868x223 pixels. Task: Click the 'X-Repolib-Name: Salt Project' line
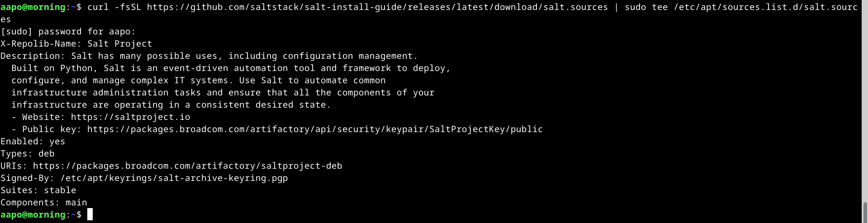tap(76, 44)
